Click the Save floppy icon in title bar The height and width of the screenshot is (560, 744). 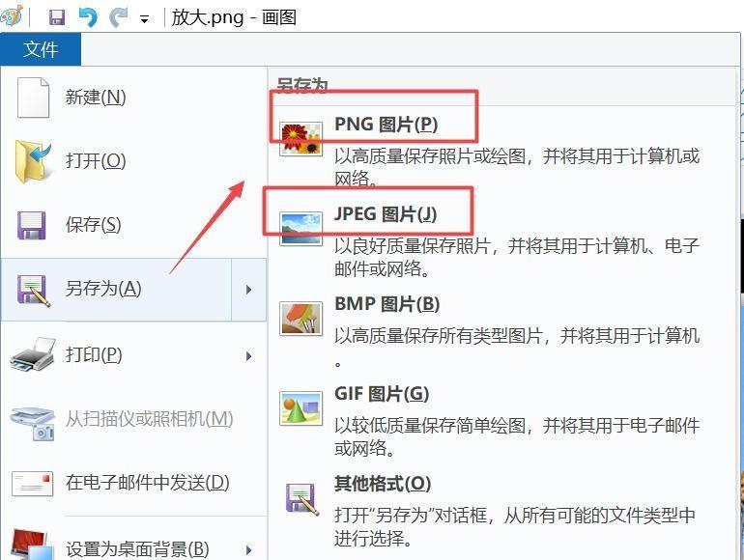click(57, 17)
